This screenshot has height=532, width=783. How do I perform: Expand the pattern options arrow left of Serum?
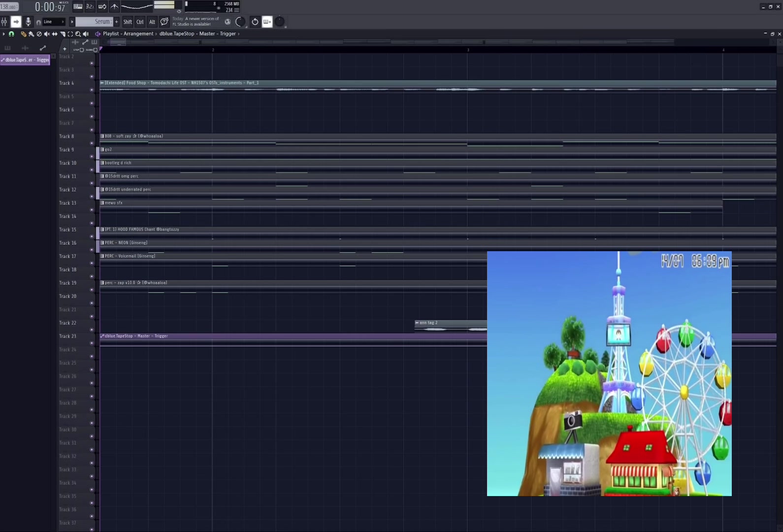[x=72, y=22]
